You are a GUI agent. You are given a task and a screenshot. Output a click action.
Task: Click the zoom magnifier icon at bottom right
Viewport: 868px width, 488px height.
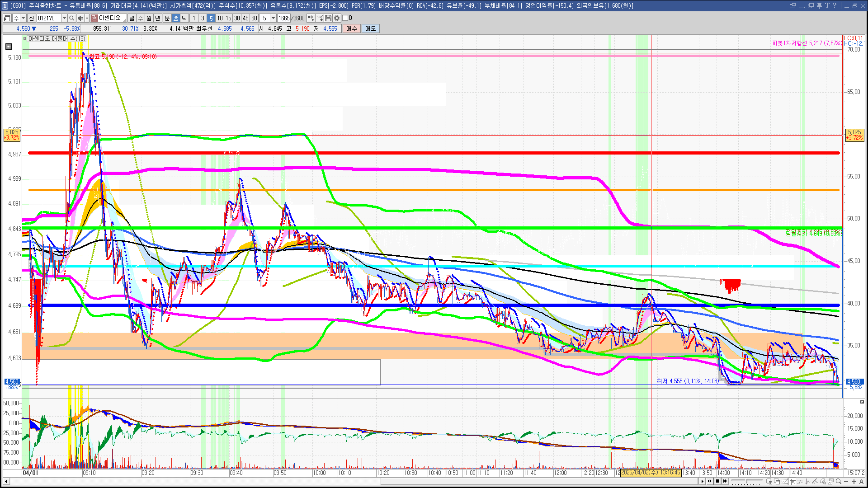click(839, 481)
